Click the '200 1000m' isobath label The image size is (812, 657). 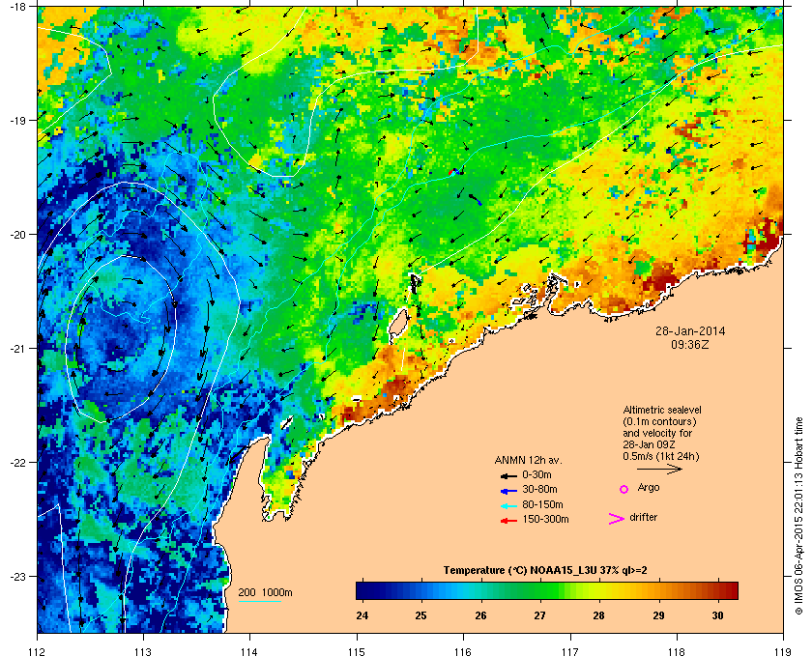point(265,593)
